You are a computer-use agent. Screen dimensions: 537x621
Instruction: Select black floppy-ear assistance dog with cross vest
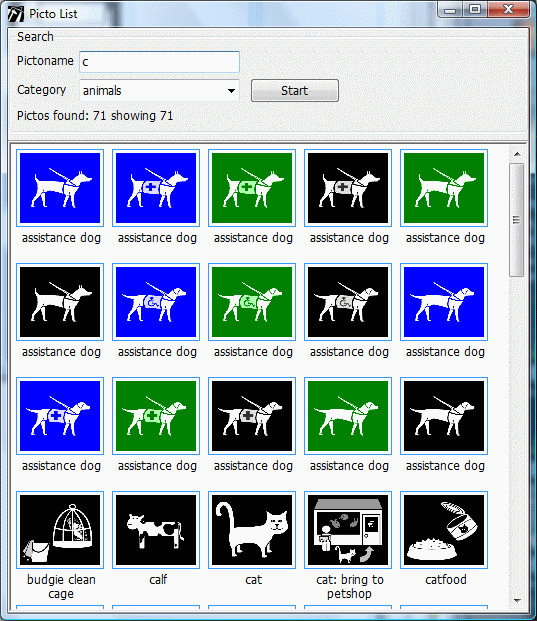point(252,416)
